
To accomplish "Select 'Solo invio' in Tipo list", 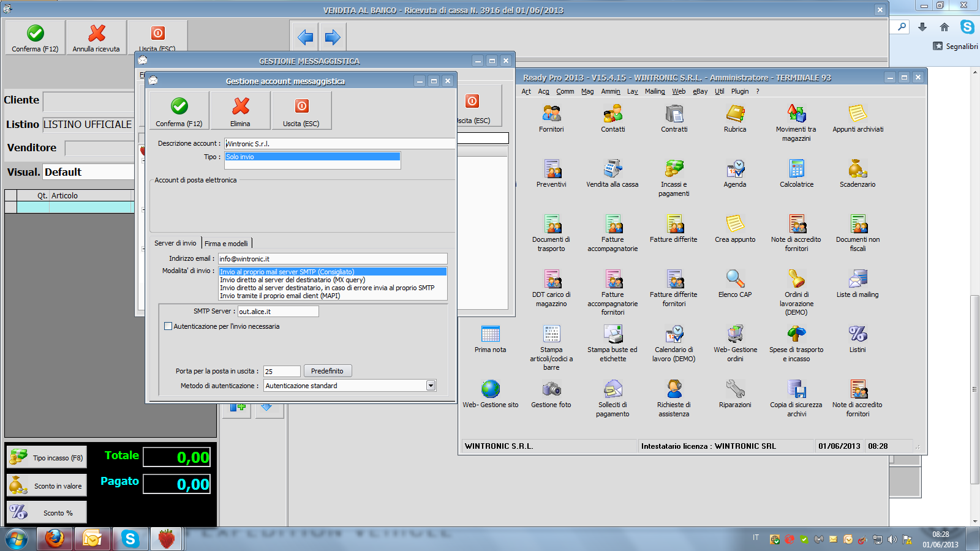I will (x=312, y=157).
